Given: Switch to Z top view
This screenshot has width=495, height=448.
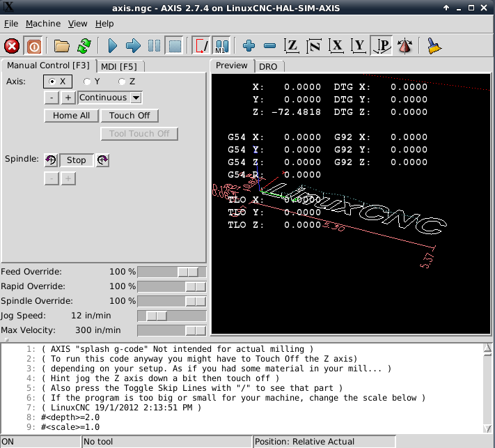Looking at the screenshot, I should pyautogui.click(x=292, y=46).
